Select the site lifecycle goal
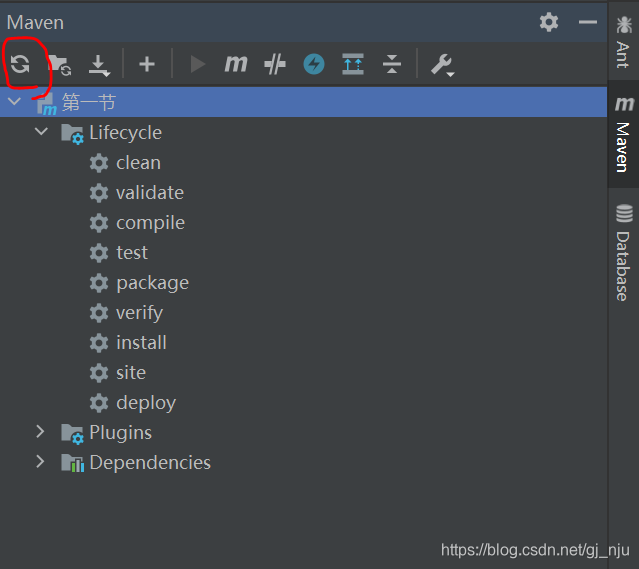Image resolution: width=639 pixels, height=569 pixels. [131, 373]
